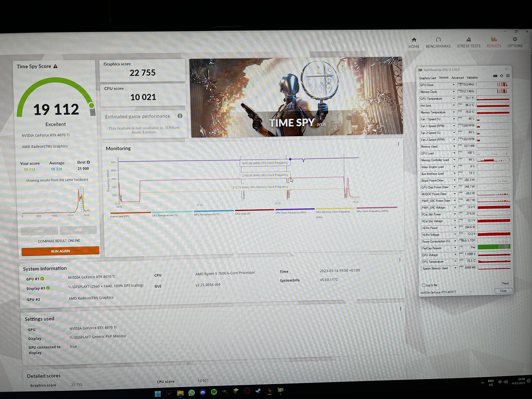Click the greyed LOAD button

[x=39, y=231]
